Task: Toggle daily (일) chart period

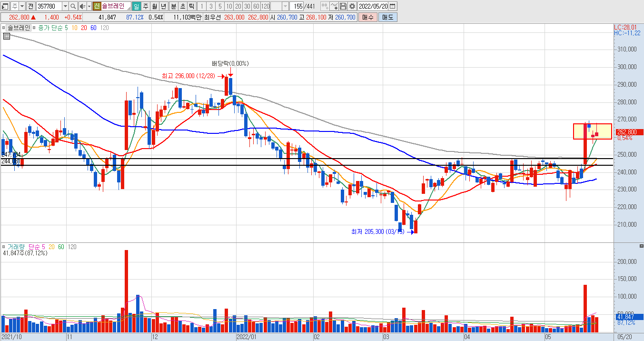Action: 137,6
